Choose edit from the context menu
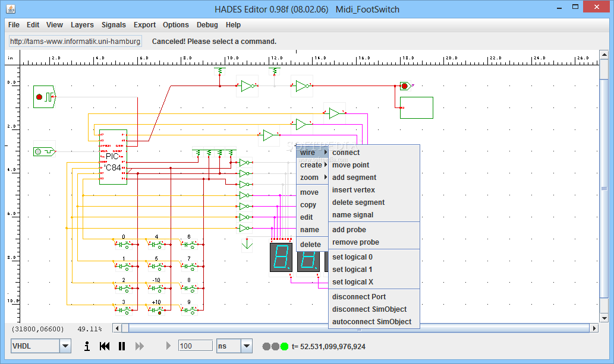The height and width of the screenshot is (364, 614). tap(313, 217)
